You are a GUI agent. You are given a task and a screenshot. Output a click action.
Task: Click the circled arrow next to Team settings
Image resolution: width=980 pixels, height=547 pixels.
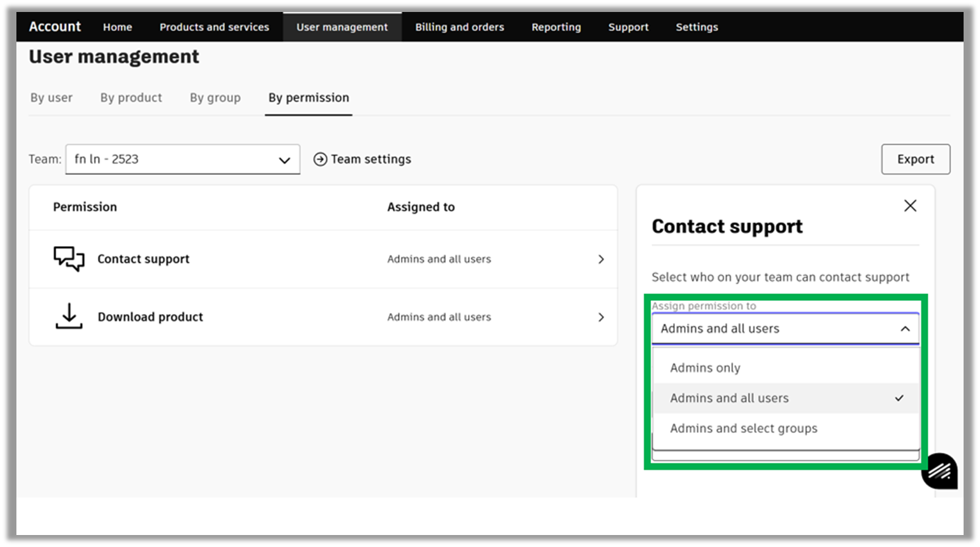(x=321, y=159)
